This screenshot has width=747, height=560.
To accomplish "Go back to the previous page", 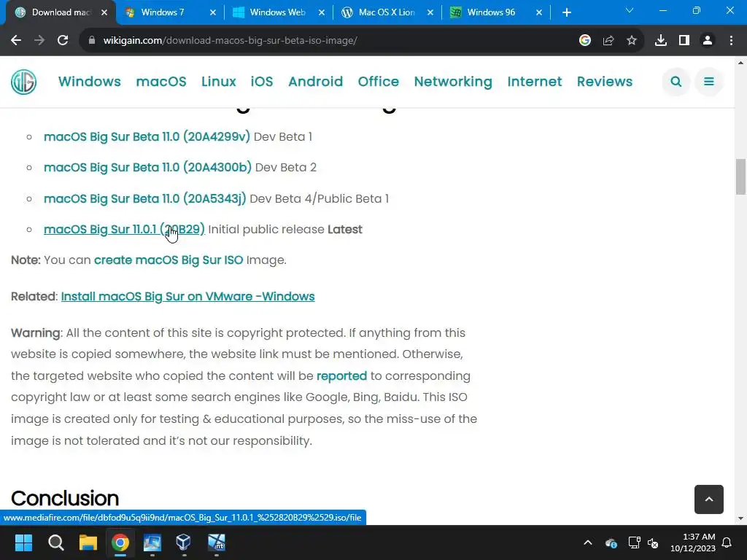I will pos(16,41).
